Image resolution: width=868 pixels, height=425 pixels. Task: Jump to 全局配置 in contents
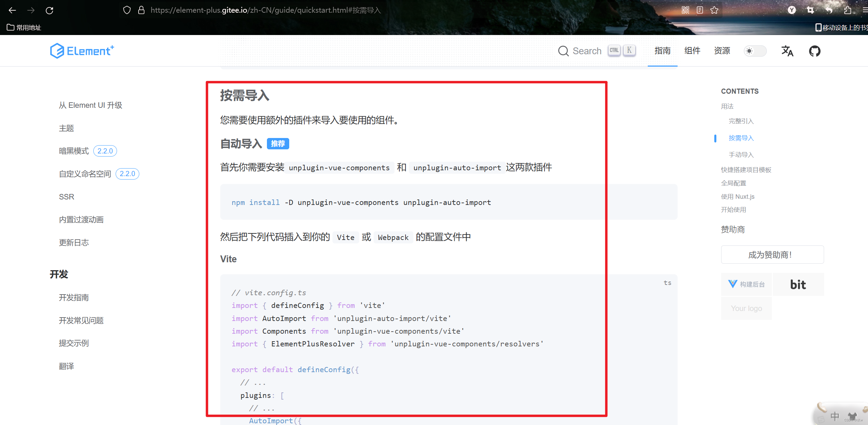[734, 183]
